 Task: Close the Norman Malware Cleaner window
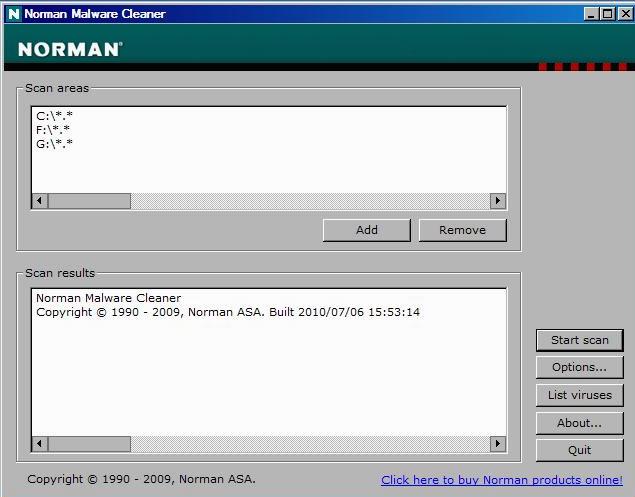(626, 14)
